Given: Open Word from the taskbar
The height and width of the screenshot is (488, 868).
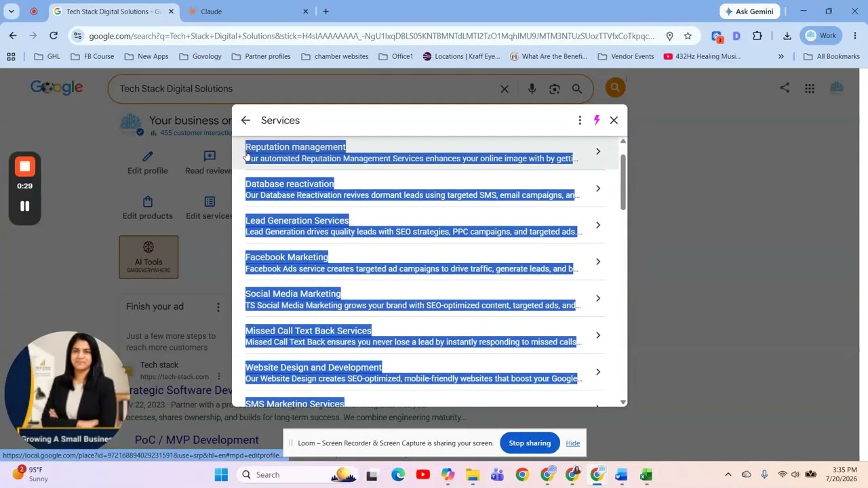Looking at the screenshot, I should (x=621, y=475).
